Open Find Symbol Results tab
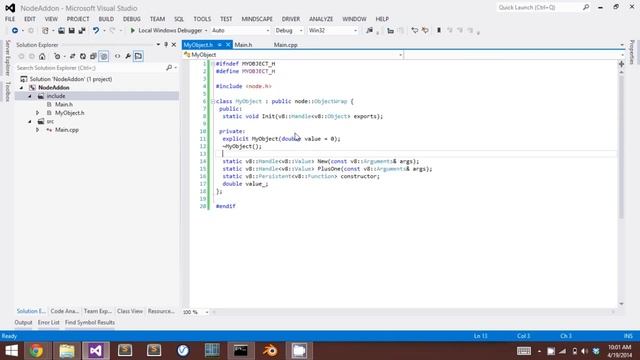The width and height of the screenshot is (640, 360). 90,322
